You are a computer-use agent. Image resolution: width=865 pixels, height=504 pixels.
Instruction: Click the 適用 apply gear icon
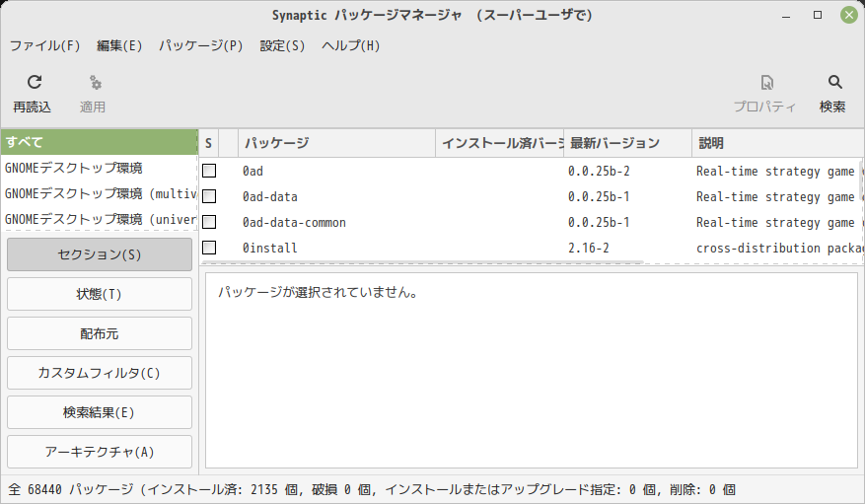(95, 82)
